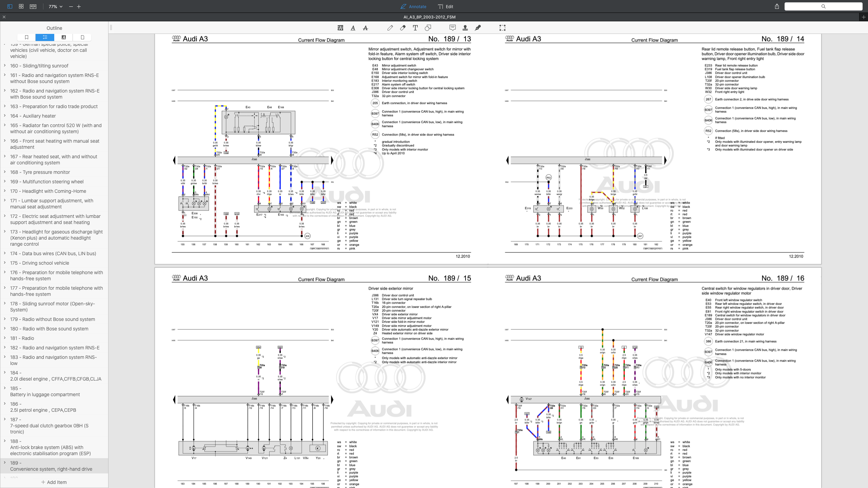Screen dimensions: 868x488
Task: Open outline entry 181 - Radio
Action: (x=22, y=338)
